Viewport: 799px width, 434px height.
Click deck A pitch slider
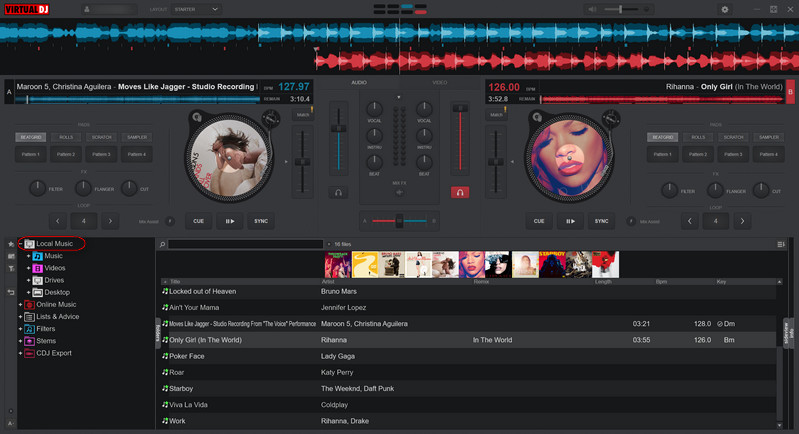coord(303,161)
